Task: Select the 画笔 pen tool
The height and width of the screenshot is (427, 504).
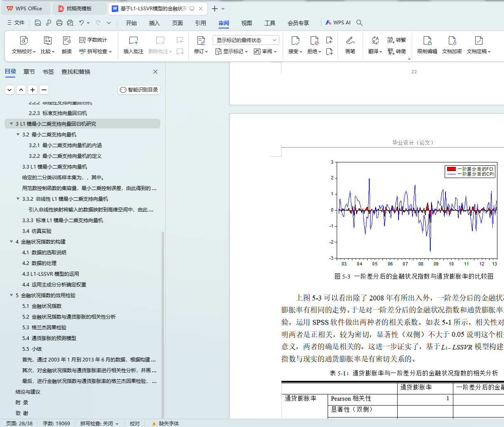Action: click(x=350, y=45)
